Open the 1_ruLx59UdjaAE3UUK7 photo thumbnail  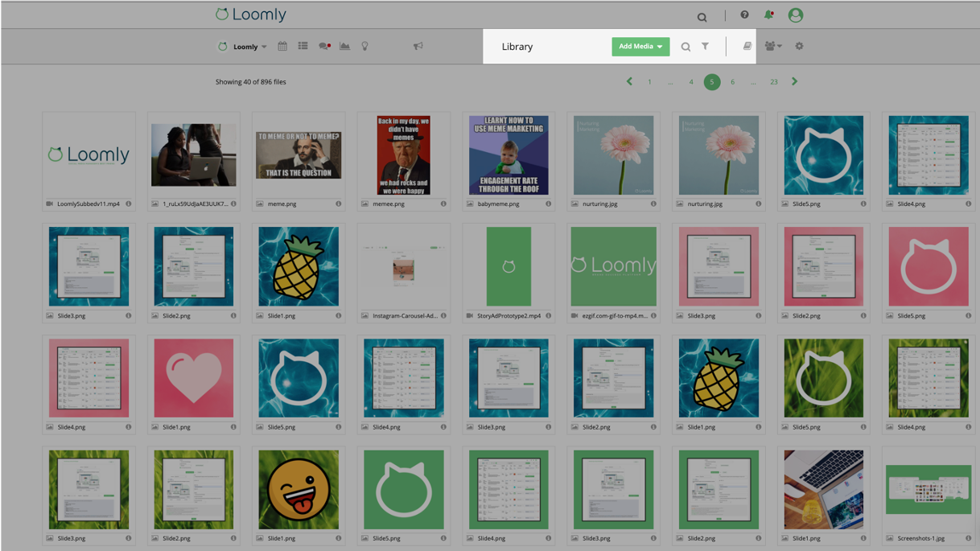coord(194,154)
